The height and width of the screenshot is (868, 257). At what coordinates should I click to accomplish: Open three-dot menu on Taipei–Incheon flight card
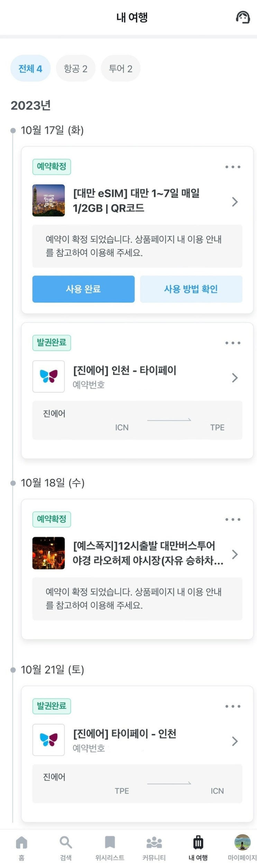[233, 706]
